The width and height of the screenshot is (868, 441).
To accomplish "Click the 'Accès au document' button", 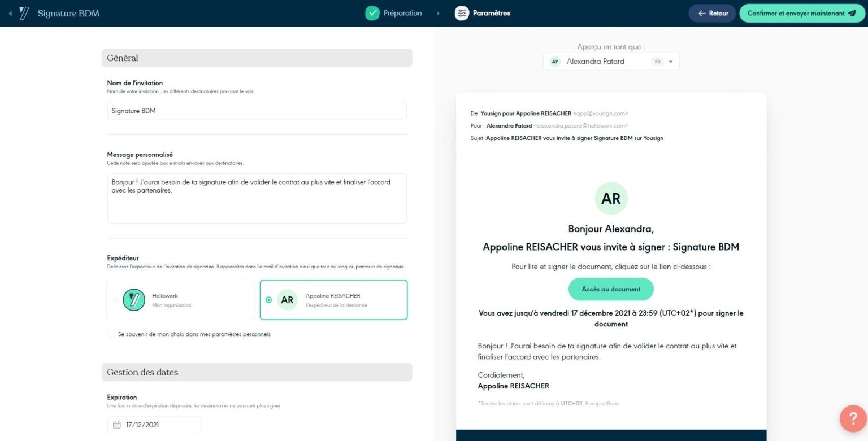I will click(611, 289).
